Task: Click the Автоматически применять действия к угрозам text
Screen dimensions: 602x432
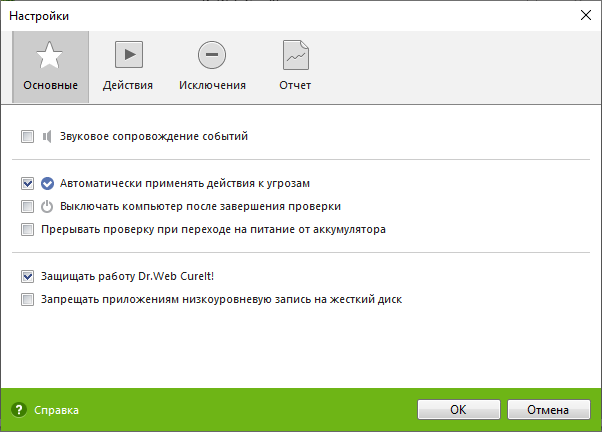Action: click(185, 184)
